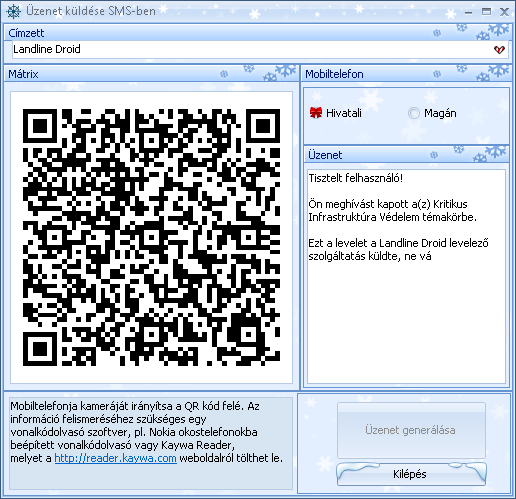
Task: Click the snowflake app icon in title bar
Action: pos(14,12)
